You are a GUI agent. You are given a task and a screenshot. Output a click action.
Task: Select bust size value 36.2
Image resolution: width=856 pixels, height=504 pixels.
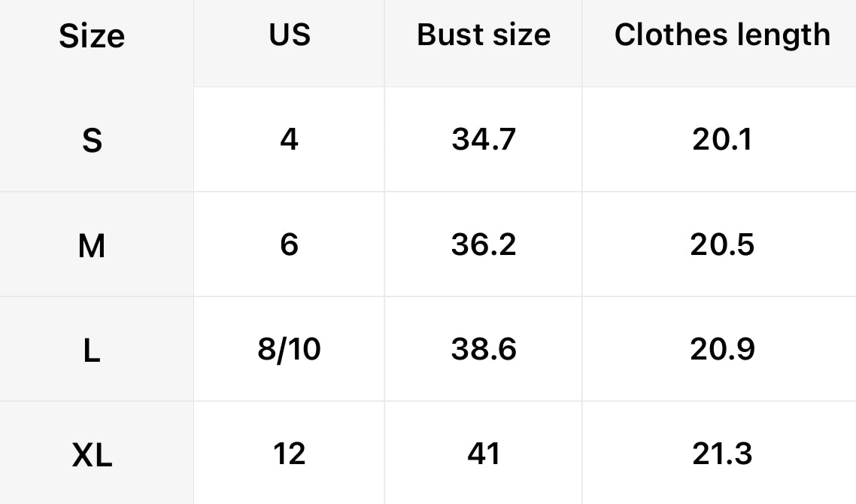(484, 244)
